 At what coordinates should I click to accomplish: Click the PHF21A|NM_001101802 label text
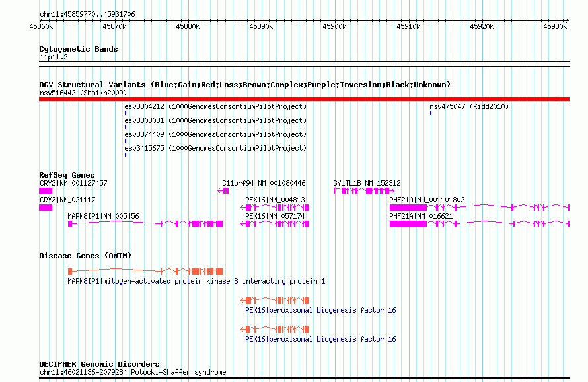point(427,200)
